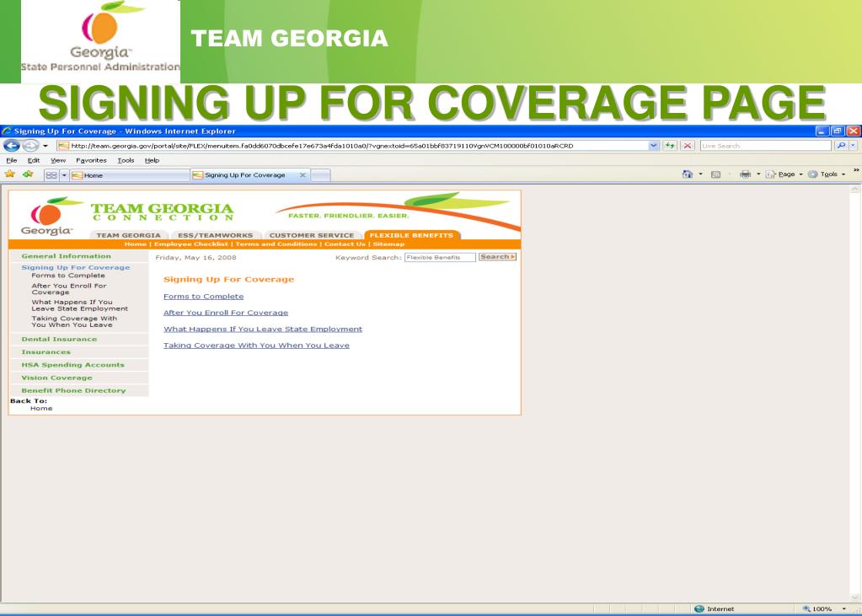The height and width of the screenshot is (616, 862).
Task: Switch to the Home browser tab
Action: 130,175
